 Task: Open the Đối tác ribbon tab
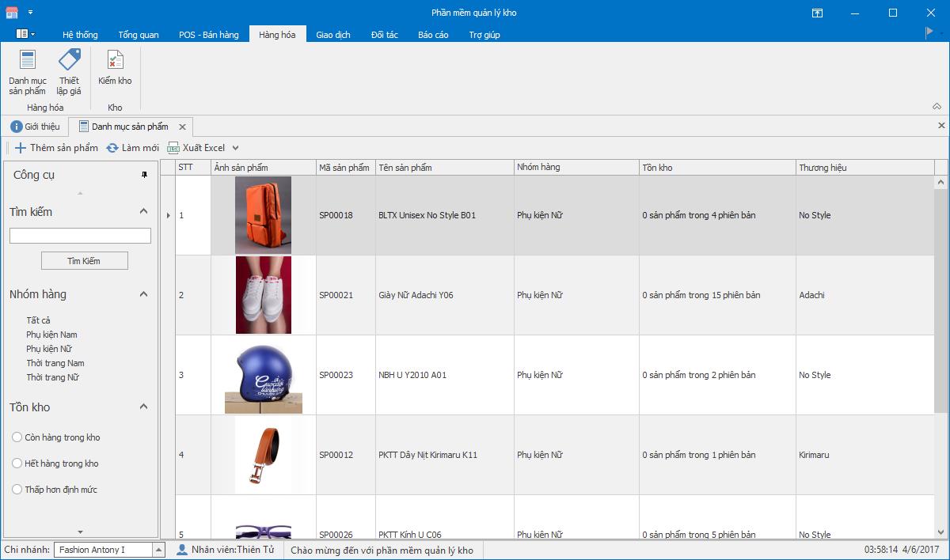pyautogui.click(x=385, y=35)
